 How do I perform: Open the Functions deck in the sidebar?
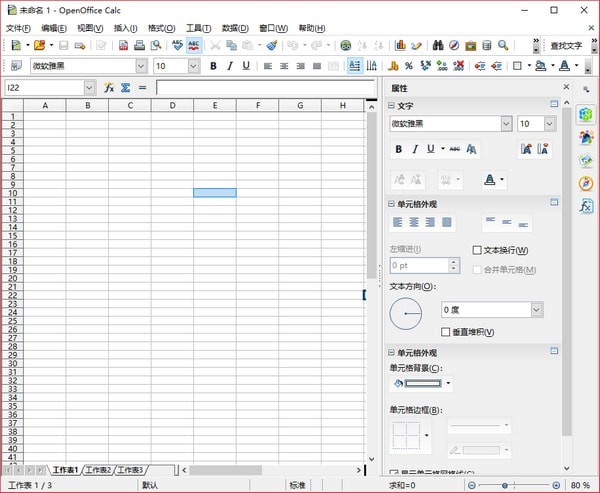pos(586,206)
